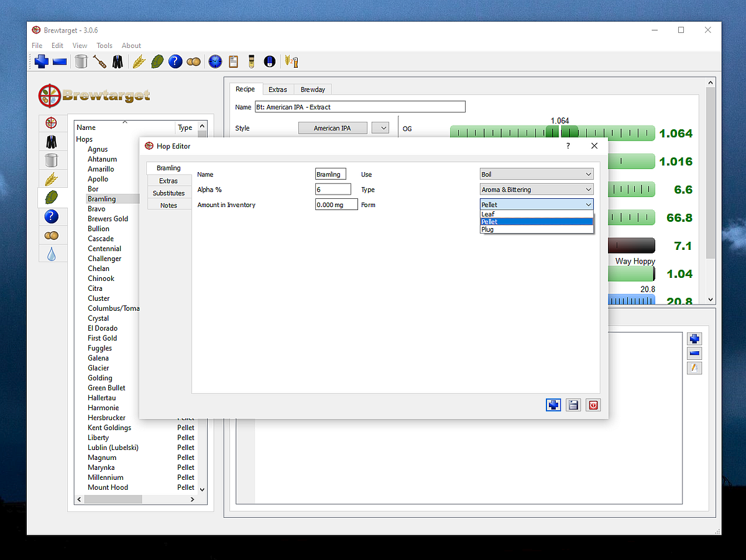Click the minus button right of the notes box
This screenshot has height=560, width=746.
pyautogui.click(x=695, y=354)
